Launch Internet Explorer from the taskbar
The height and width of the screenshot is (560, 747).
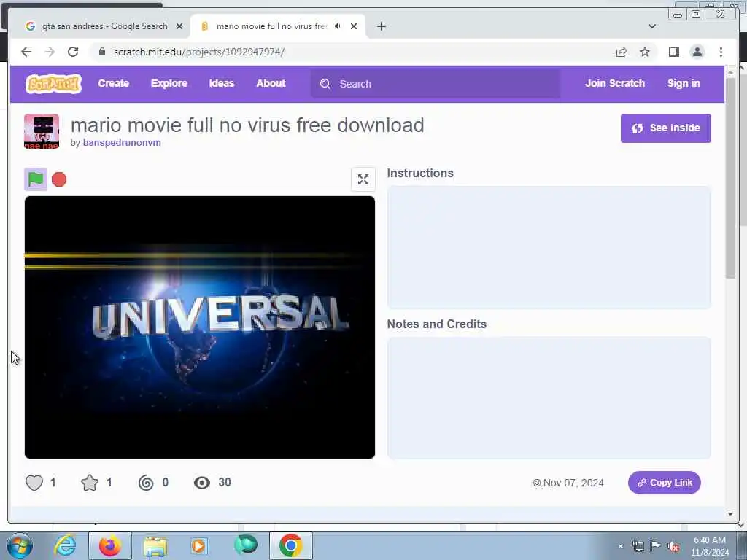tap(65, 545)
